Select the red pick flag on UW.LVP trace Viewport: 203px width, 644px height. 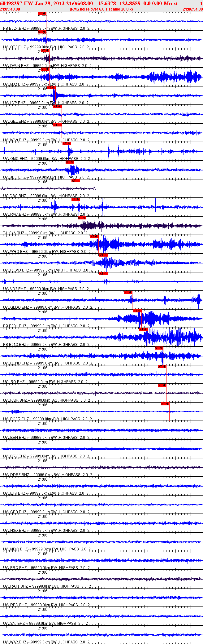[51, 88]
